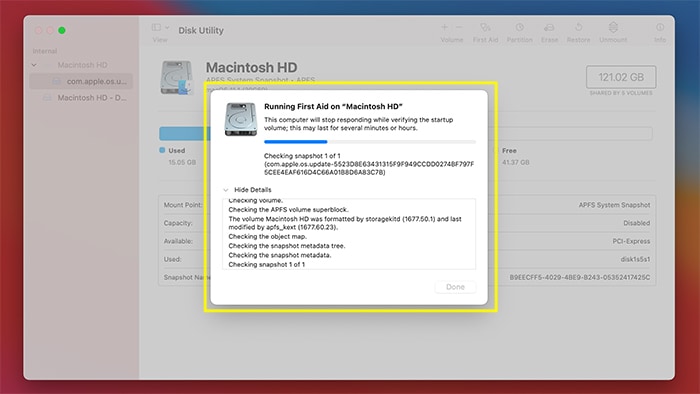This screenshot has width=700, height=394.
Task: Click the Done button in First Aid dialog
Action: pos(455,286)
